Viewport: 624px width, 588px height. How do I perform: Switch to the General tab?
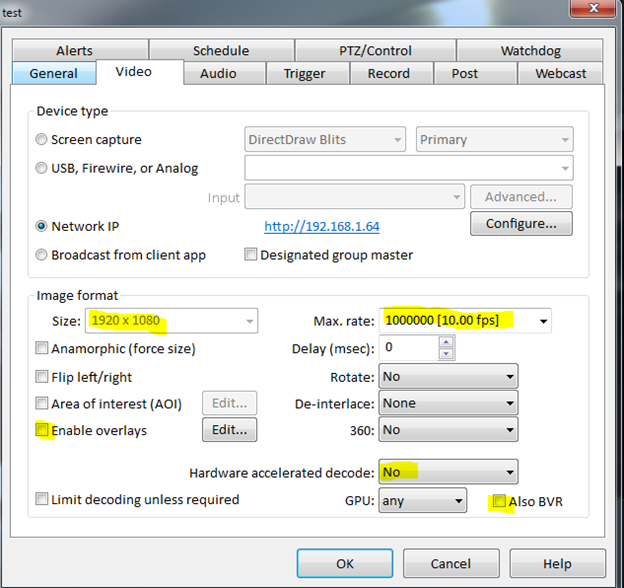[54, 74]
